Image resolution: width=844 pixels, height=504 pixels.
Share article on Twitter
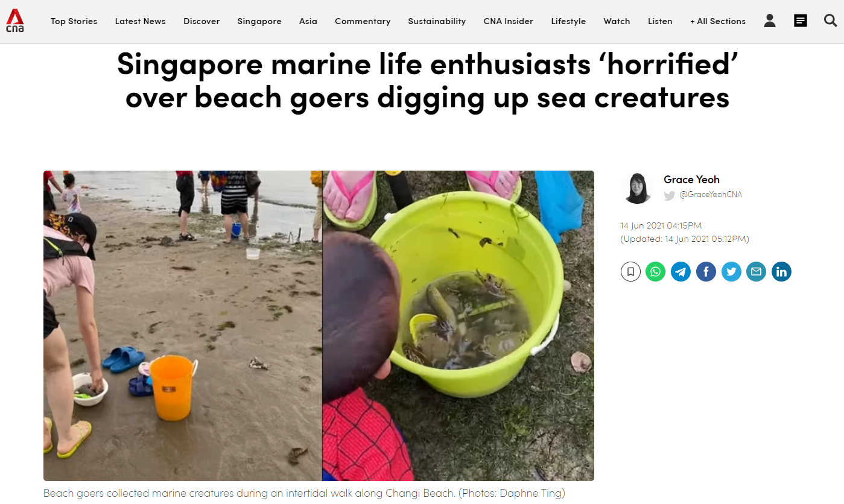click(732, 272)
